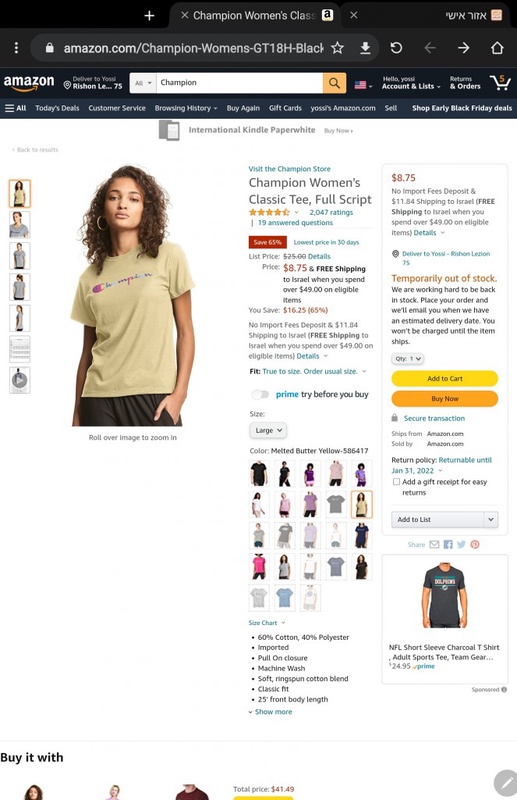This screenshot has height=800, width=517.
Task: Open Today's Deals in navigation bar
Action: pos(57,108)
